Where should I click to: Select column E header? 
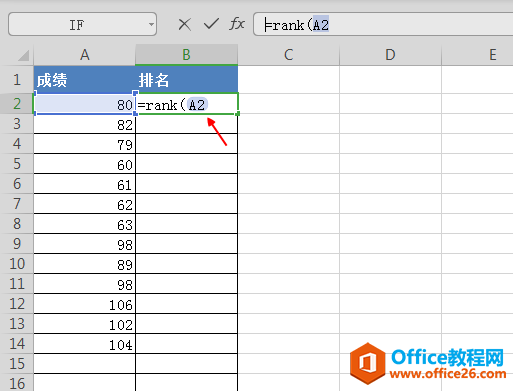tap(477, 55)
